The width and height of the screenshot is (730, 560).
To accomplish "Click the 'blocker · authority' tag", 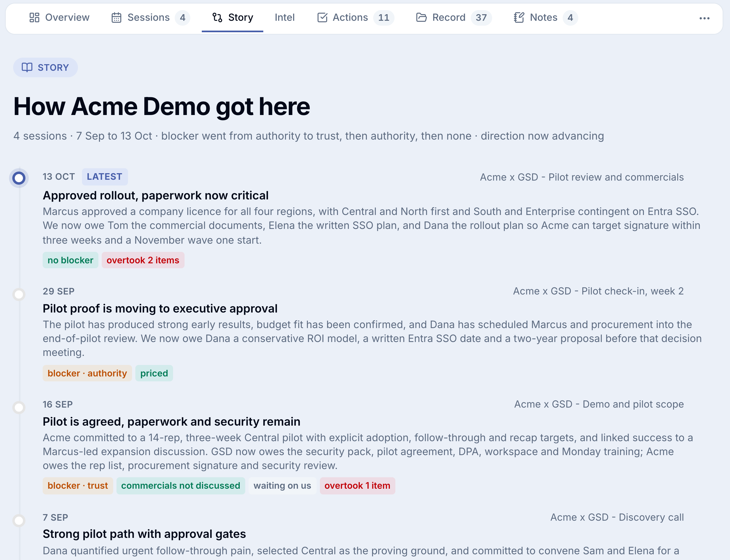I will tap(87, 373).
